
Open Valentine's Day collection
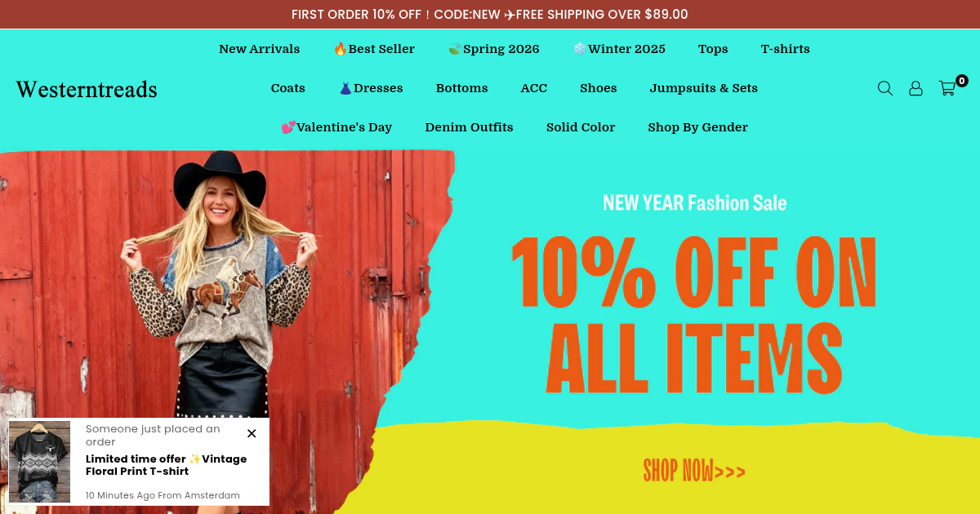coord(336,127)
